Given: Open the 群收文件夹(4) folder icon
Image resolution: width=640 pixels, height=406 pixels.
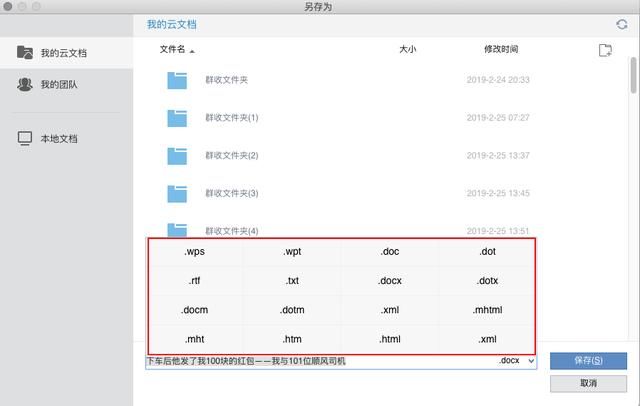Looking at the screenshot, I should tap(177, 230).
